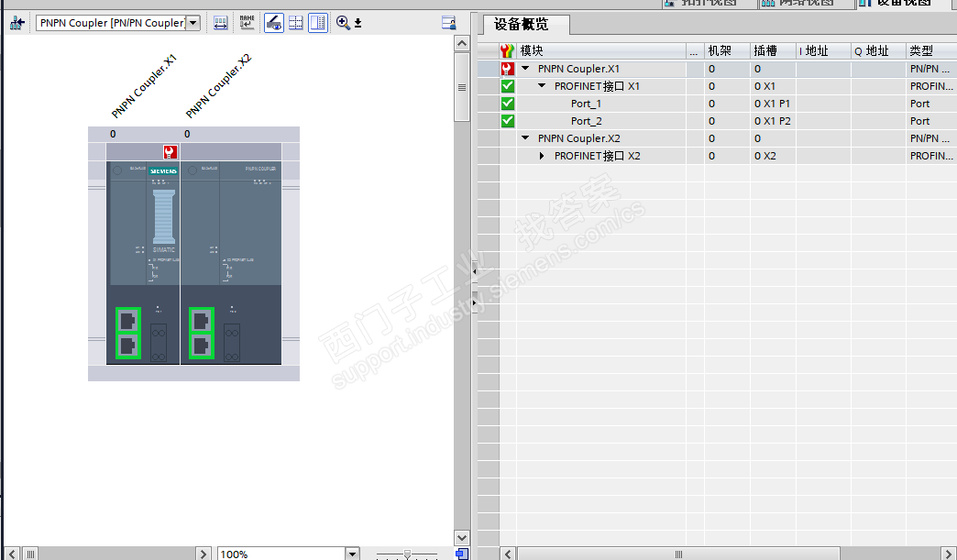Viewport: 957px width, 560px height.
Task: Click the power connector on the X2 module
Action: coord(232,342)
